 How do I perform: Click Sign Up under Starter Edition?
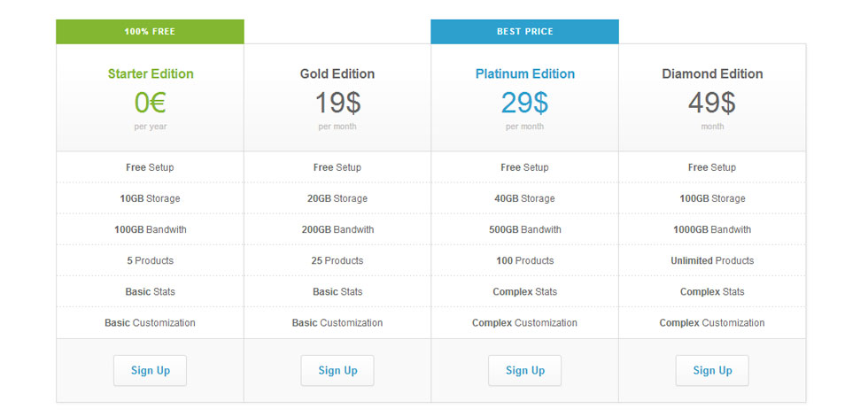tap(150, 371)
